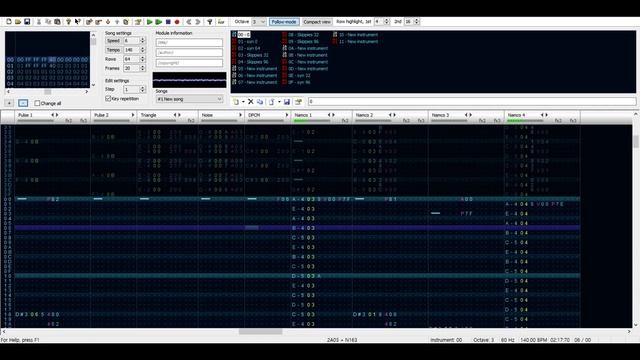
Task: Cut the selection with scissors icon
Action: coord(39,22)
